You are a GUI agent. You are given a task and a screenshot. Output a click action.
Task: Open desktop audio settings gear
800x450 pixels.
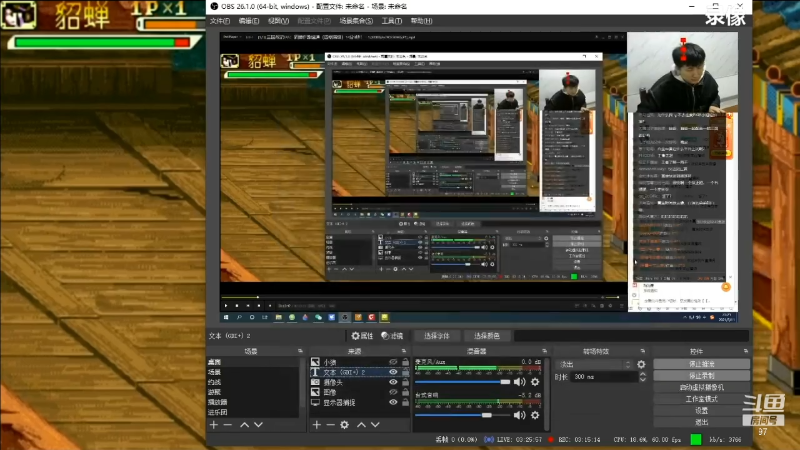coord(535,415)
